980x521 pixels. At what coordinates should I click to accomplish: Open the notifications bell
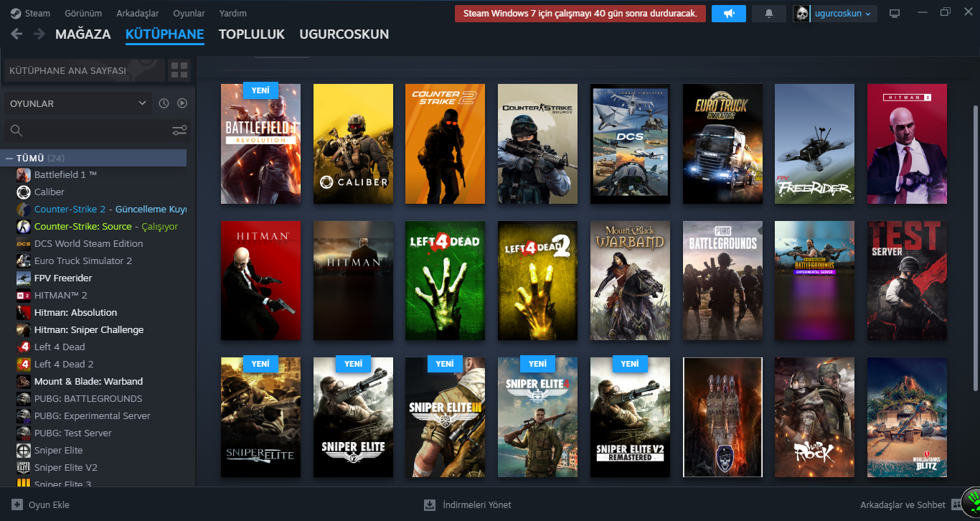coord(769,14)
